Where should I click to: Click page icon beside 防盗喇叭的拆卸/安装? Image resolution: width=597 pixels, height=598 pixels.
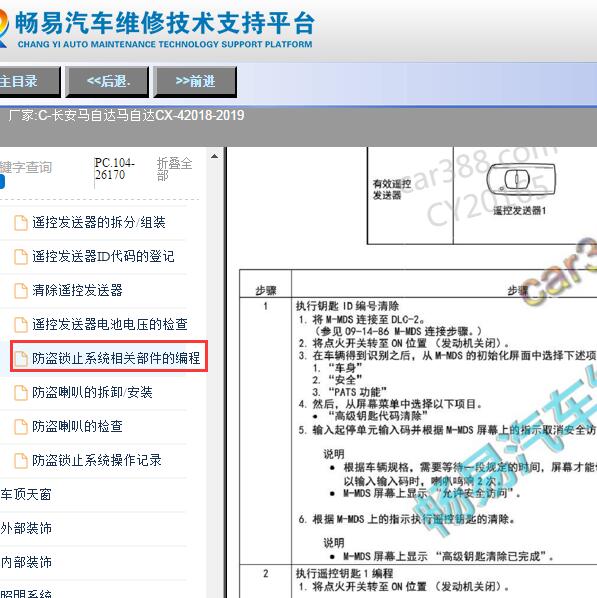(21, 392)
